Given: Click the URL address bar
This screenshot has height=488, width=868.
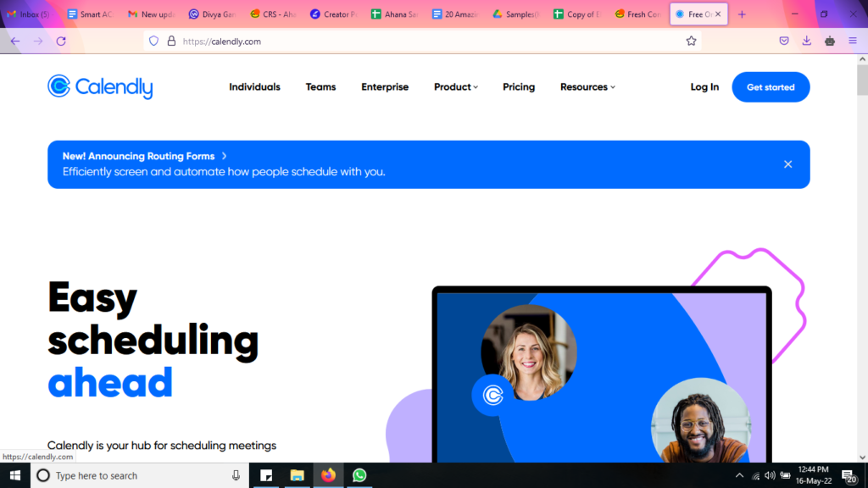Looking at the screenshot, I should pyautogui.click(x=420, y=41).
